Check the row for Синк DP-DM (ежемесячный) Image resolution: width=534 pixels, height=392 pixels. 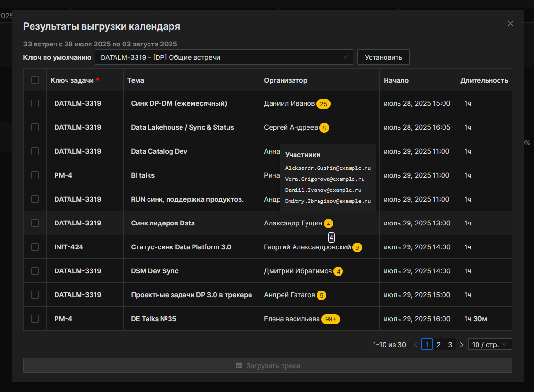pyautogui.click(x=35, y=103)
